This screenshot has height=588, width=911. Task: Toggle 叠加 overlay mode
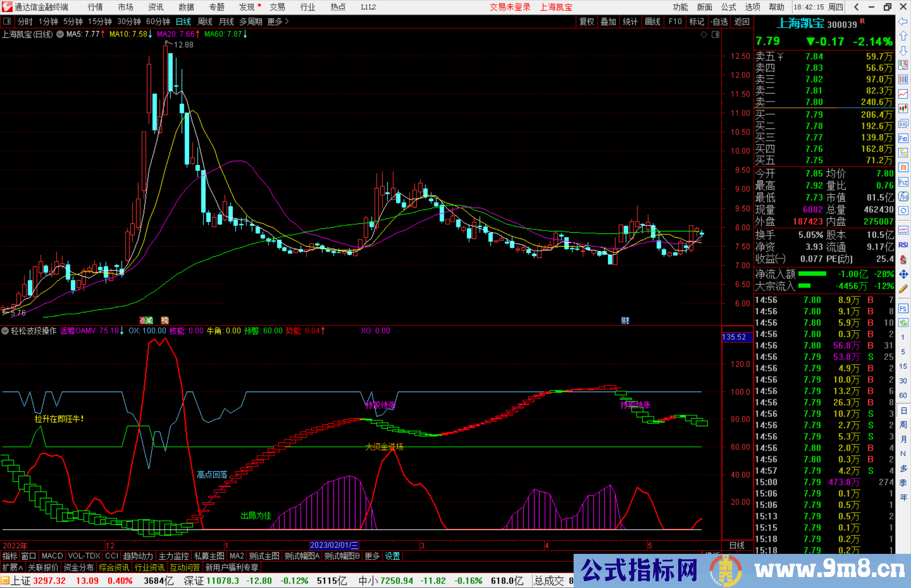click(x=608, y=21)
